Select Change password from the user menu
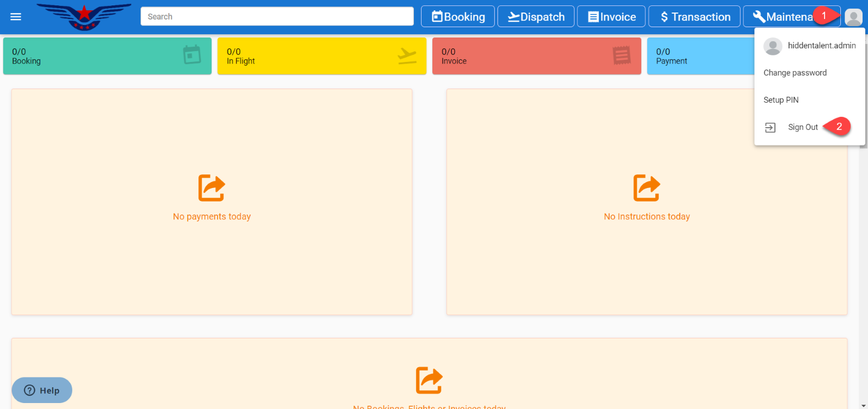 [x=795, y=73]
